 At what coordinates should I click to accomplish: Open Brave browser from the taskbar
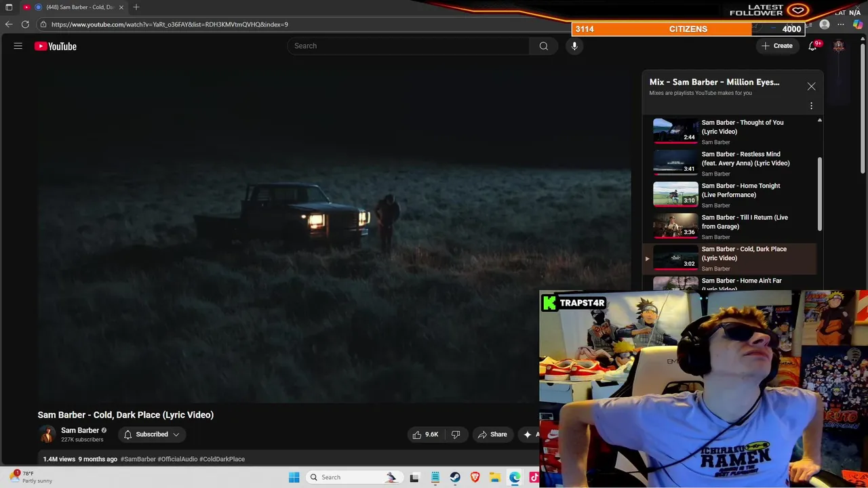click(475, 477)
